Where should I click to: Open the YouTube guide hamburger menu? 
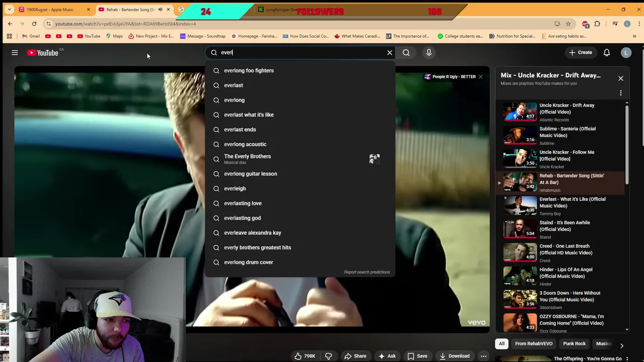[15, 52]
